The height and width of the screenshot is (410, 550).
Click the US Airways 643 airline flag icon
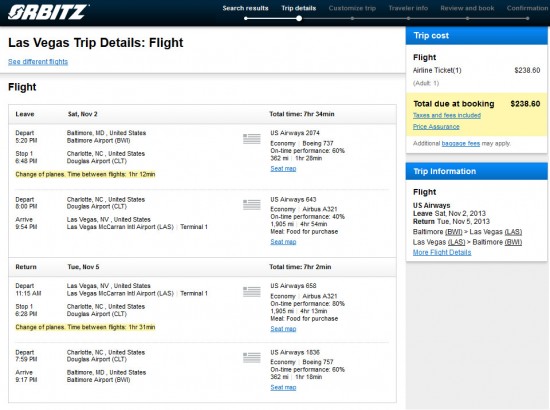pos(251,204)
